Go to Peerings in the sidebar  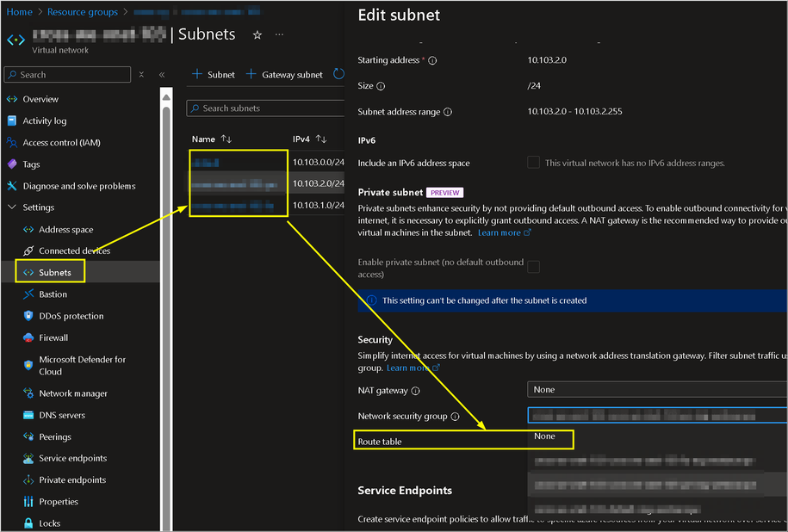click(x=55, y=437)
